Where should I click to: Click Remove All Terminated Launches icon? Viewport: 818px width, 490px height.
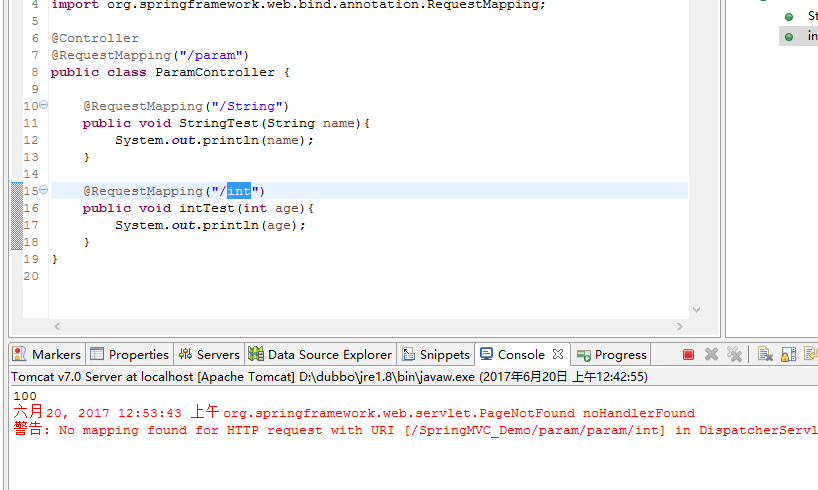tap(734, 354)
